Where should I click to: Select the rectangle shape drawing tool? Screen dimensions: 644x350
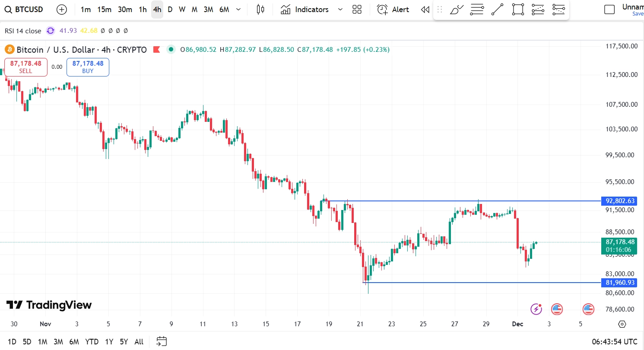point(518,10)
